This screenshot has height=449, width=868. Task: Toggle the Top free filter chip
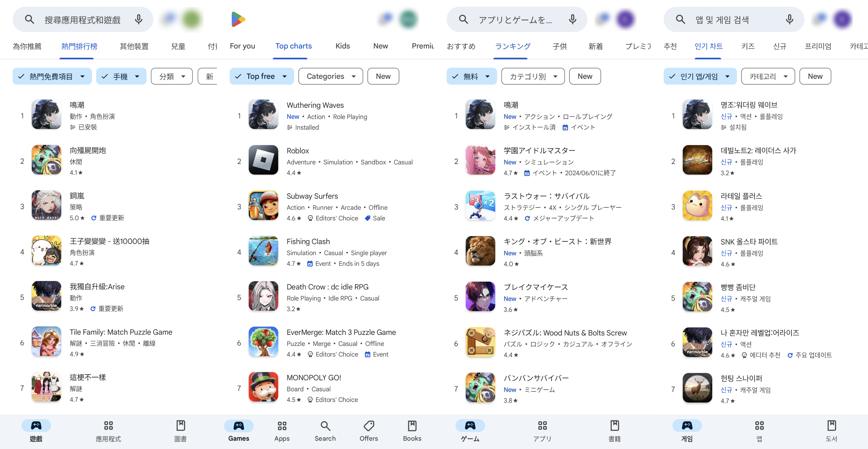coord(261,76)
